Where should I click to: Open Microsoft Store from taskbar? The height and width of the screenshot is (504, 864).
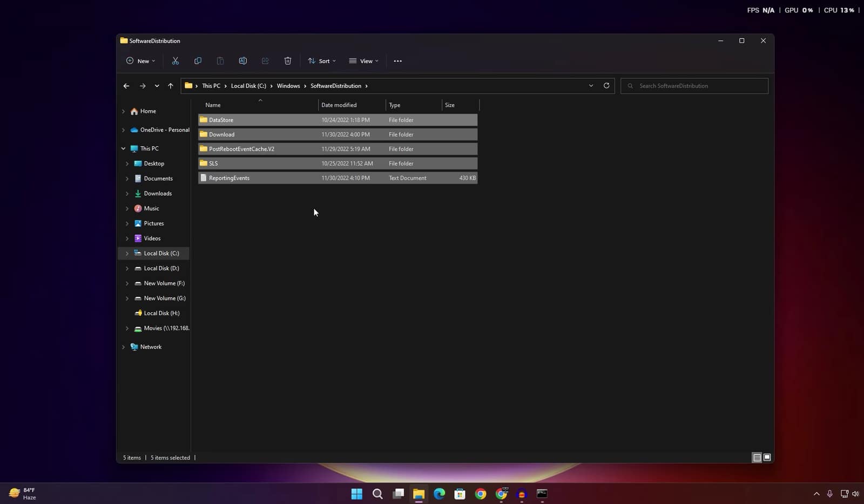460,494
